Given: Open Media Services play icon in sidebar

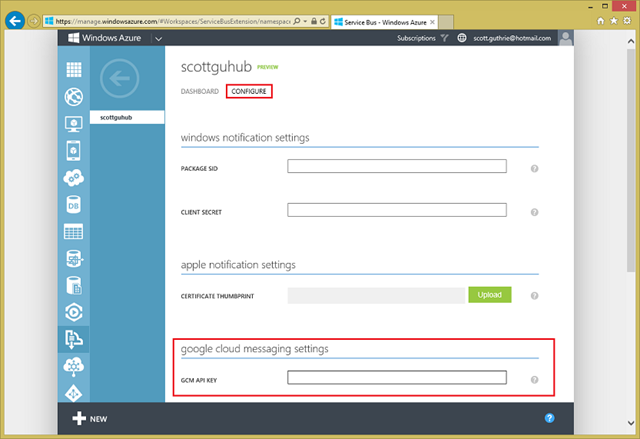Looking at the screenshot, I should [x=74, y=312].
